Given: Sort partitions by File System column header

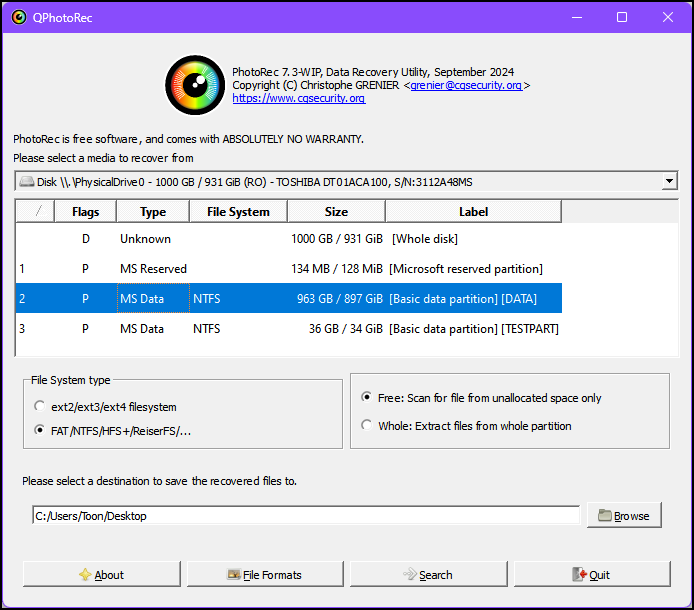Looking at the screenshot, I should (238, 212).
